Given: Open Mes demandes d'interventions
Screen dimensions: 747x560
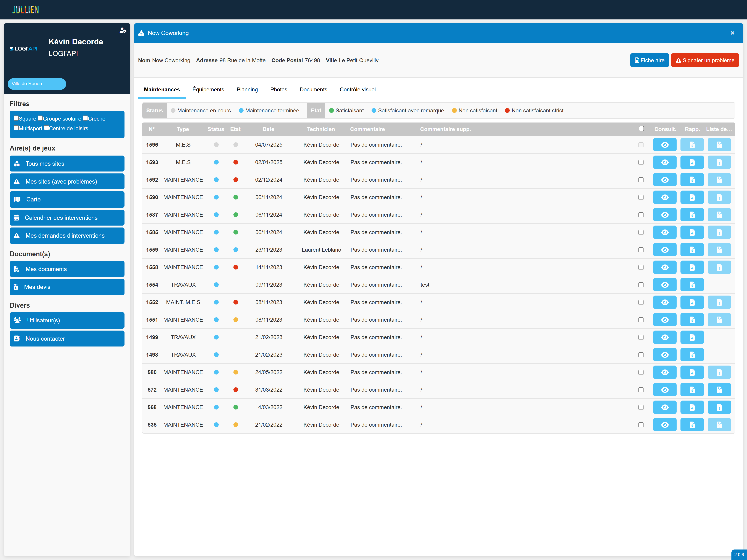Looking at the screenshot, I should (x=67, y=236).
